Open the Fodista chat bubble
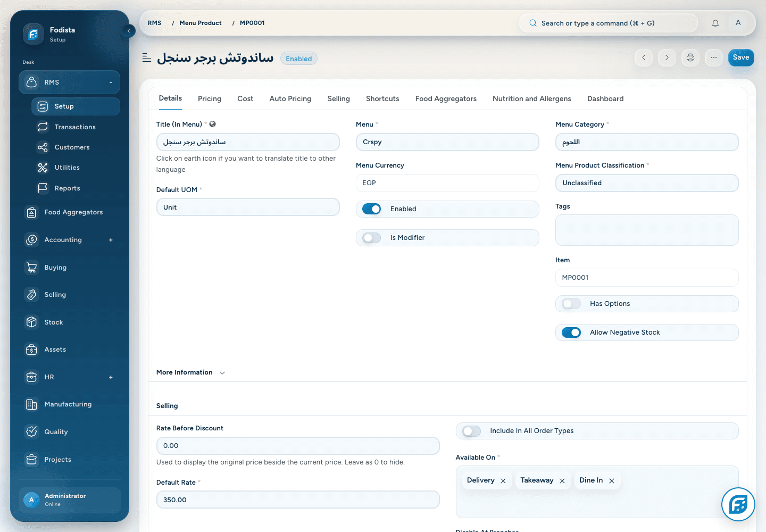 pyautogui.click(x=738, y=504)
